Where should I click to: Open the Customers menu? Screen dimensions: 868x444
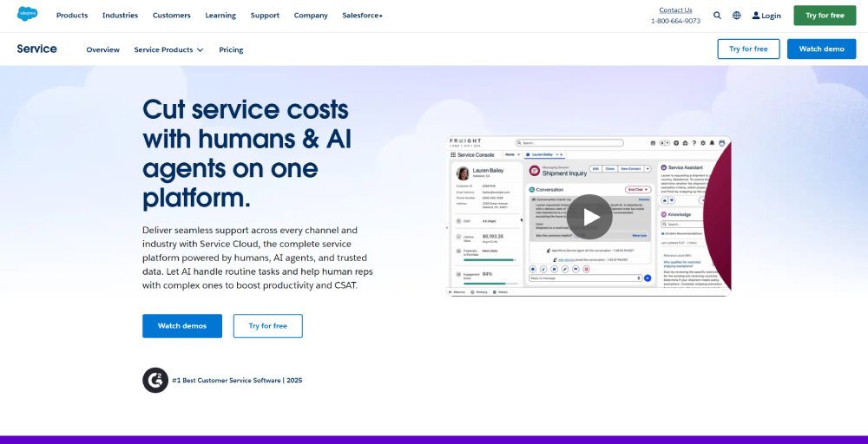[x=172, y=16]
